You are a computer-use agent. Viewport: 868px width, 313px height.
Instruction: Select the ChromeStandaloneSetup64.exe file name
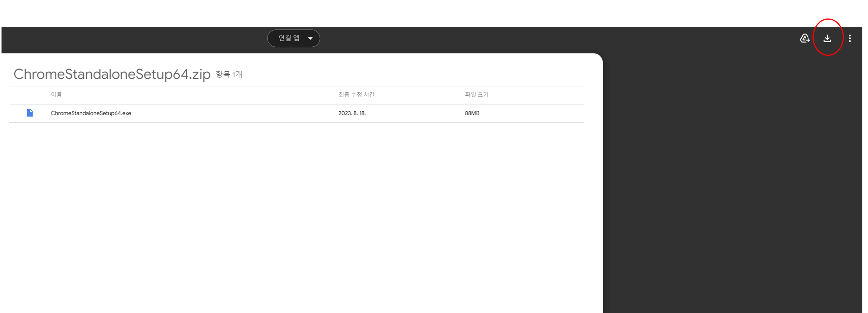tap(91, 113)
